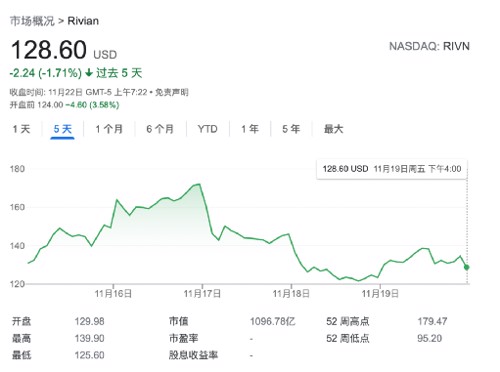500x372 pixels.
Task: Click the 最高 label
Action: tap(21, 338)
